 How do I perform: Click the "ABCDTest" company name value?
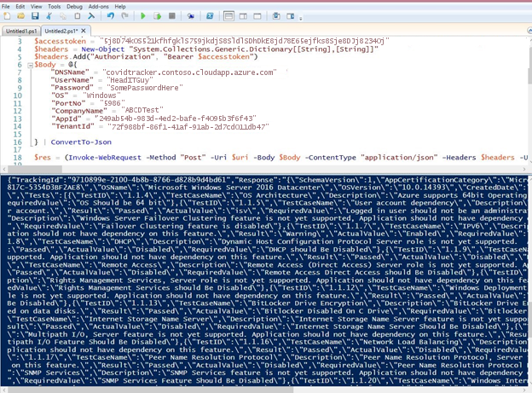[x=142, y=110]
